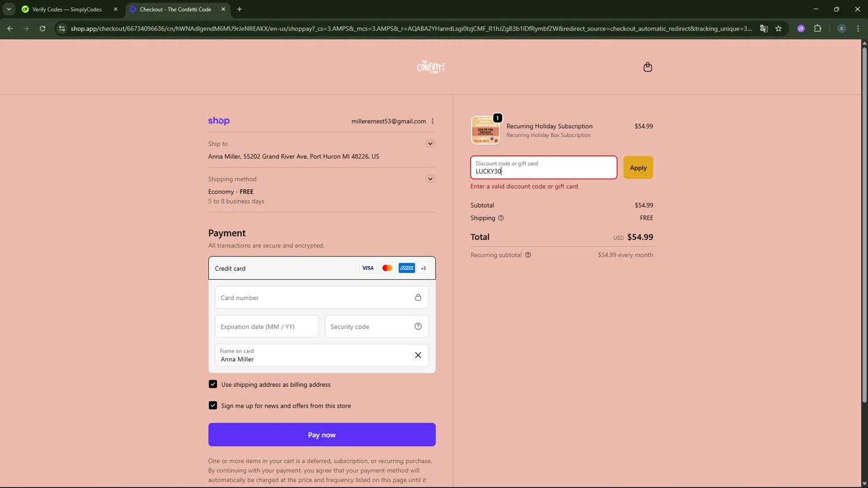Click security code help question icon
Viewport: 868px width, 488px height.
(x=418, y=327)
